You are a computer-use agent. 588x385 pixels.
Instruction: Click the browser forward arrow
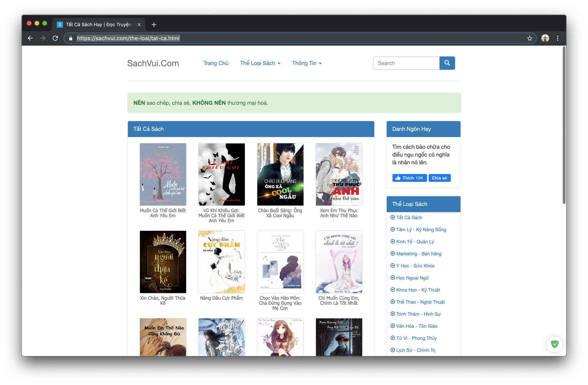(43, 38)
